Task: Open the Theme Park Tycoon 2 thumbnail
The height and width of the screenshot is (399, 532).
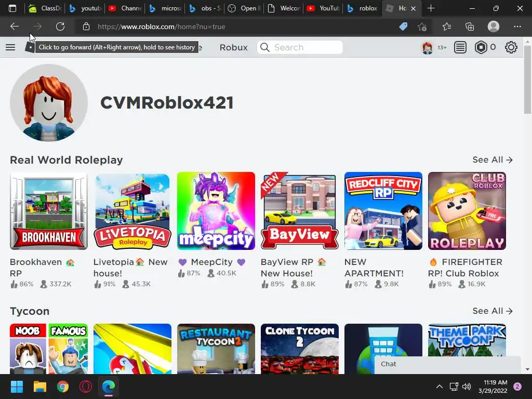Action: [467, 340]
